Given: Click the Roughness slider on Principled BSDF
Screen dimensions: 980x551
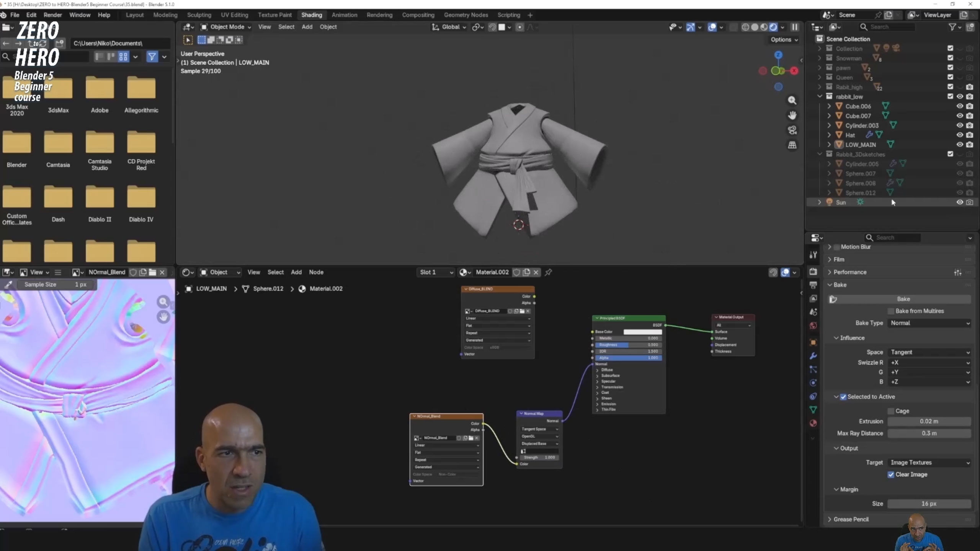Looking at the screenshot, I should (628, 345).
